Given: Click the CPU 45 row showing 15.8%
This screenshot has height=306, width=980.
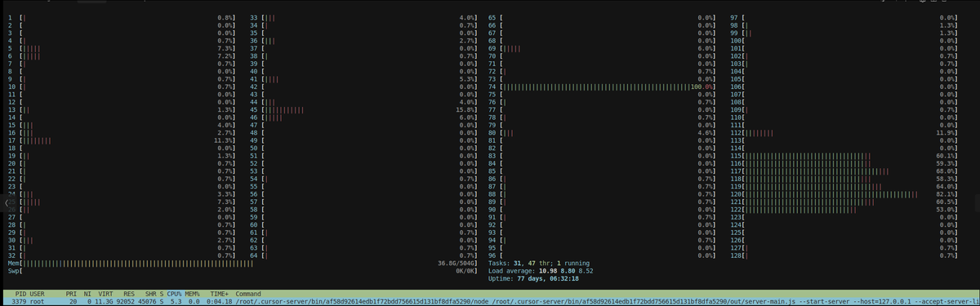Looking at the screenshot, I should (x=364, y=109).
